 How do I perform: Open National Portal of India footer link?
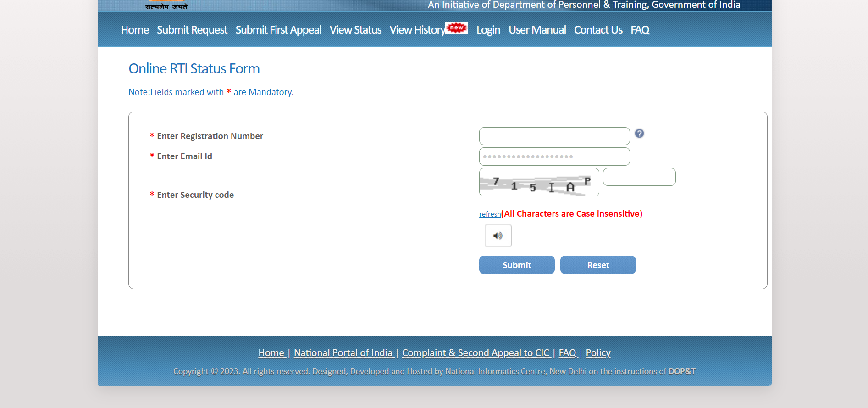click(343, 353)
